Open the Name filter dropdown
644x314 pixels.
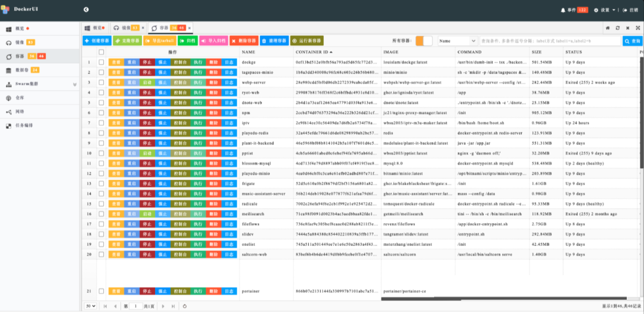click(457, 41)
